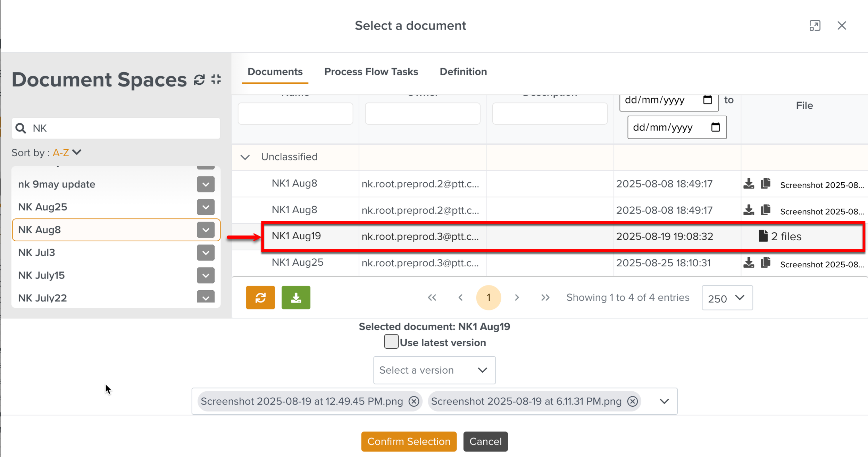Click the green download button
This screenshot has height=457, width=868.
point(296,298)
